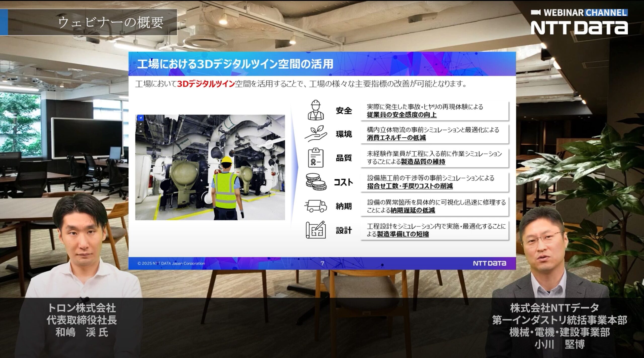This screenshot has height=358, width=644.
Task: Click the NTT DATA logo in slide footer
Action: (x=489, y=263)
